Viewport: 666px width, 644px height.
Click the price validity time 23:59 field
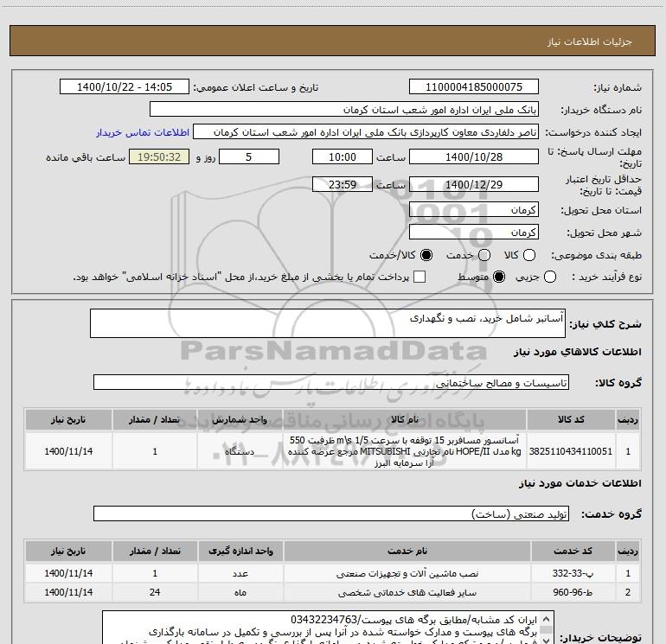(x=343, y=184)
